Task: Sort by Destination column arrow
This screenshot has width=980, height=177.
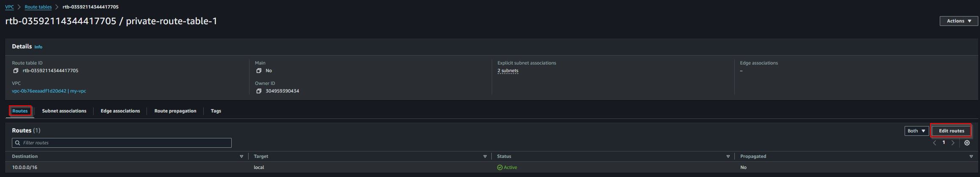Action: (x=241, y=157)
